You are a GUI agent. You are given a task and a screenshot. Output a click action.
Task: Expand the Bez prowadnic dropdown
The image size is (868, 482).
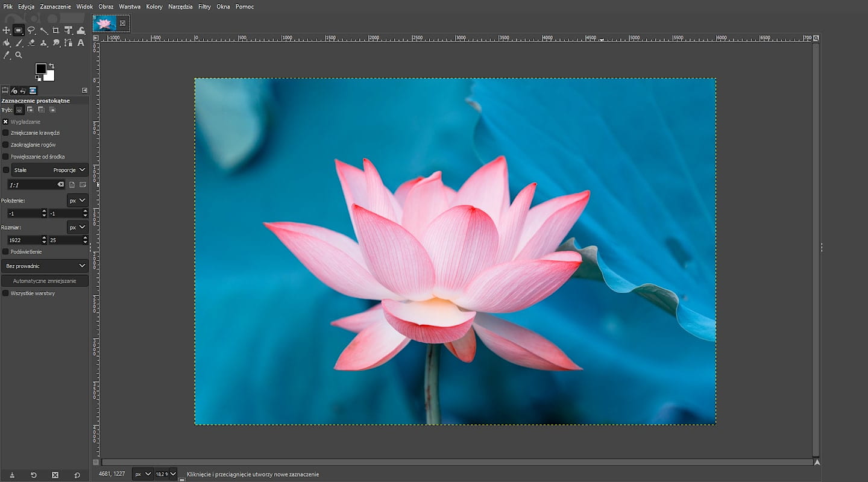[x=45, y=266]
